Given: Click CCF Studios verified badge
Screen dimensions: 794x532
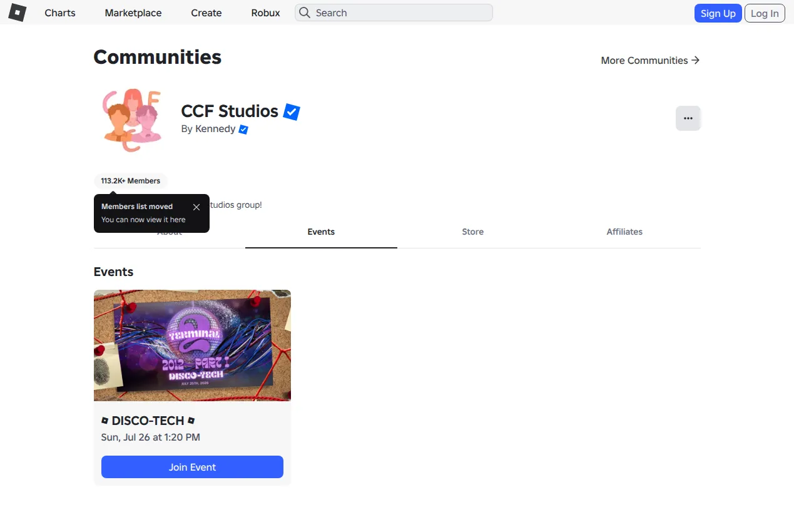Looking at the screenshot, I should click(292, 112).
